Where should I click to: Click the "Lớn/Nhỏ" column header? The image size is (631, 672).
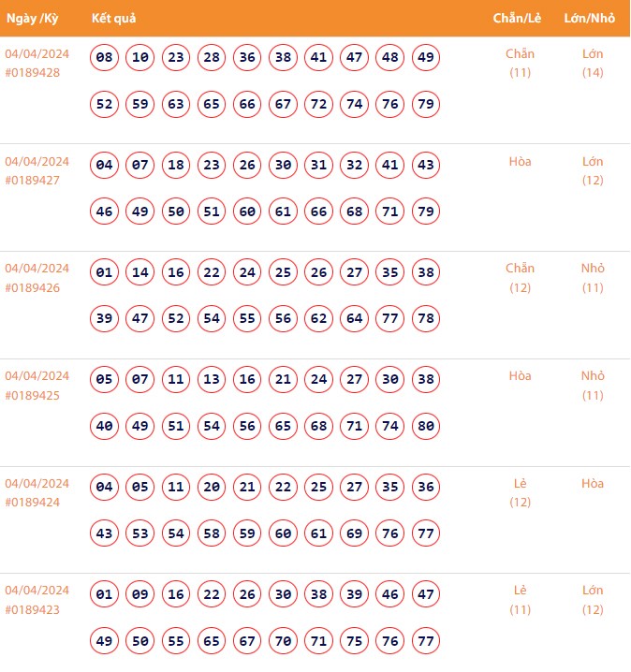(x=592, y=19)
